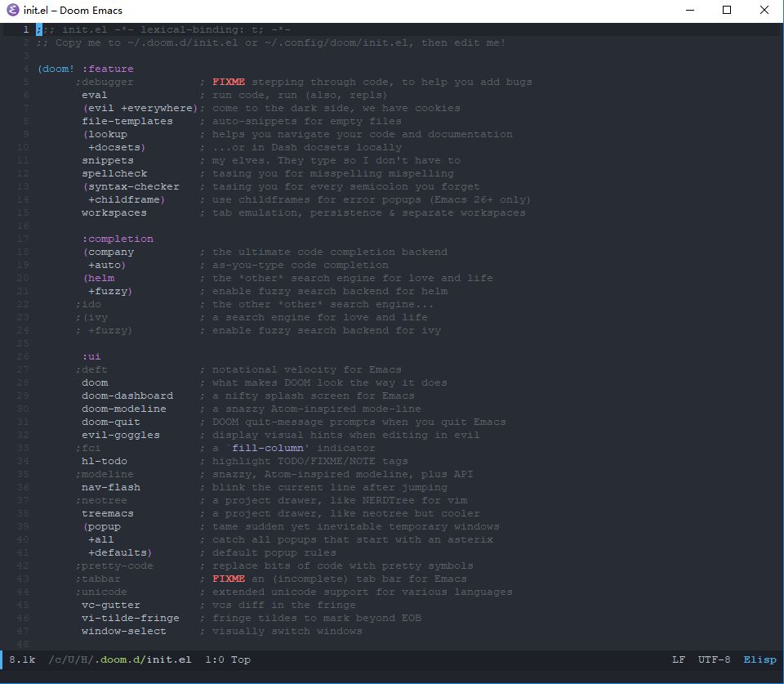784x684 pixels.
Task: Click the 'doom-dashboard' module entry
Action: click(x=127, y=396)
